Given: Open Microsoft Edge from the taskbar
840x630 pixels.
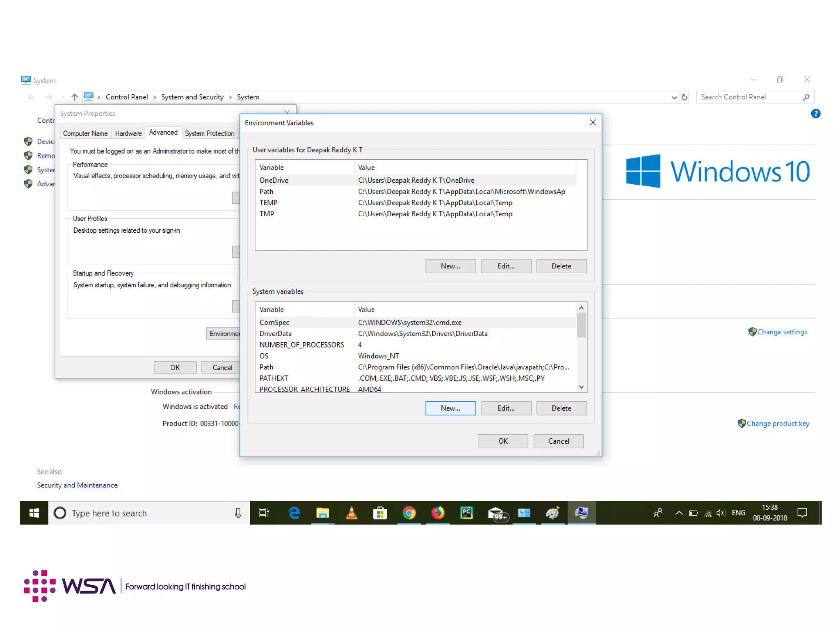Looking at the screenshot, I should click(x=294, y=513).
